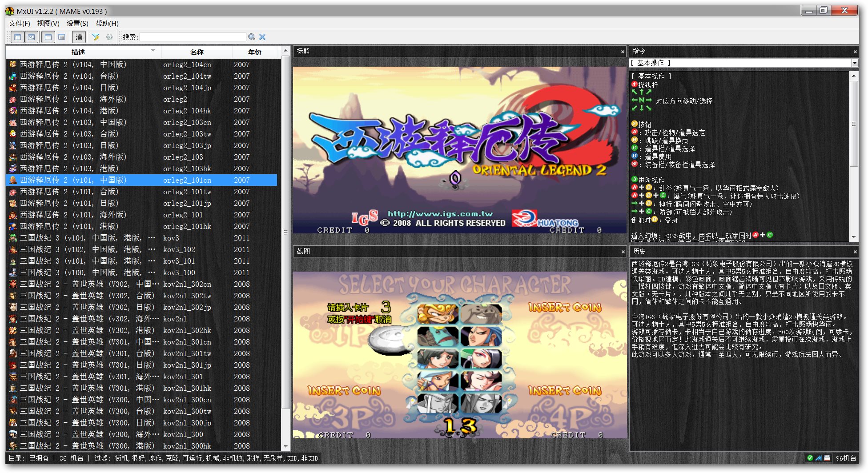Open the 文件(F) menu
The width and height of the screenshot is (868, 473).
tap(20, 24)
